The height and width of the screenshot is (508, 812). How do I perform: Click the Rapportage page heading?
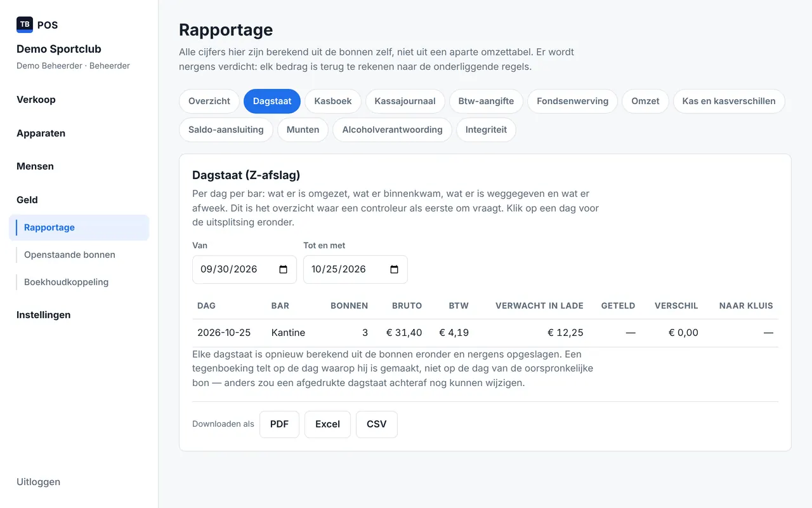pyautogui.click(x=226, y=30)
